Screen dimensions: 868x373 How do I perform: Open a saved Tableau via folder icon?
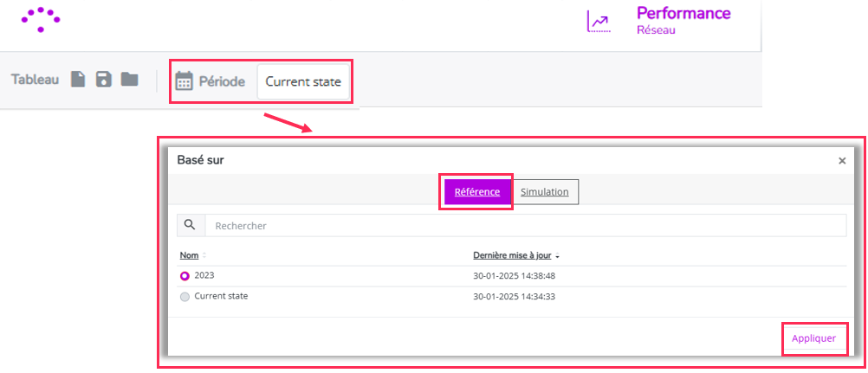click(130, 80)
